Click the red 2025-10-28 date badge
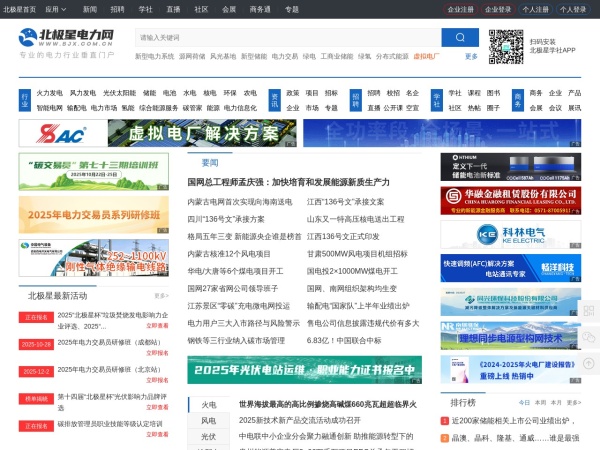 click(36, 344)
